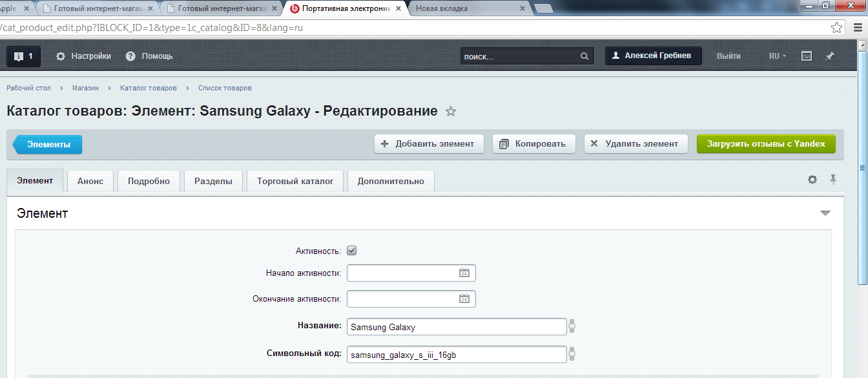This screenshot has width=868, height=378.
Task: Click the link icon beside the Название field
Action: [572, 327]
